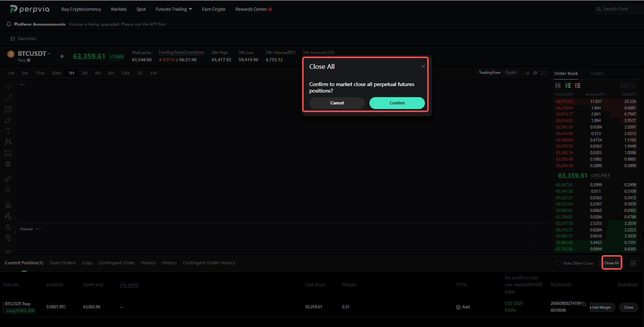Viewport: 644px width, 327px height.
Task: Open Current Position(1) tab
Action: 24,263
